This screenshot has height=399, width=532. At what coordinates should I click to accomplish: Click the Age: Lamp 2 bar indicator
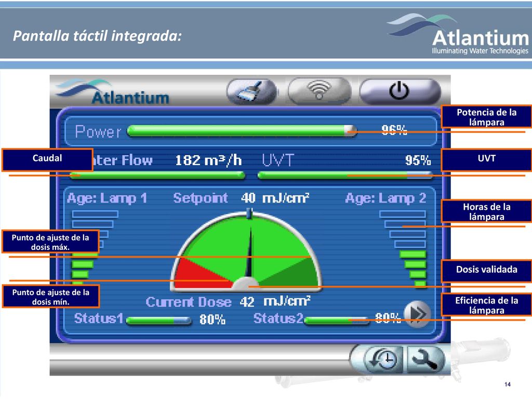(x=403, y=249)
